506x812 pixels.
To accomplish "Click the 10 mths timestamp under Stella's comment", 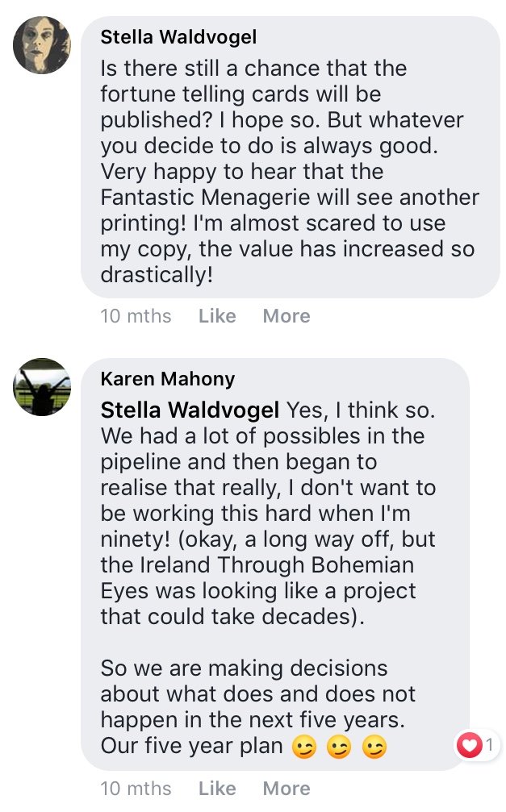I will (x=136, y=316).
